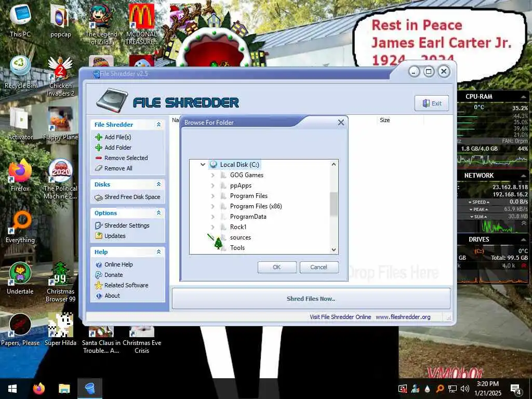Click the Updates icon in Options
Viewport: 532px width, 399px height.
pyautogui.click(x=98, y=236)
